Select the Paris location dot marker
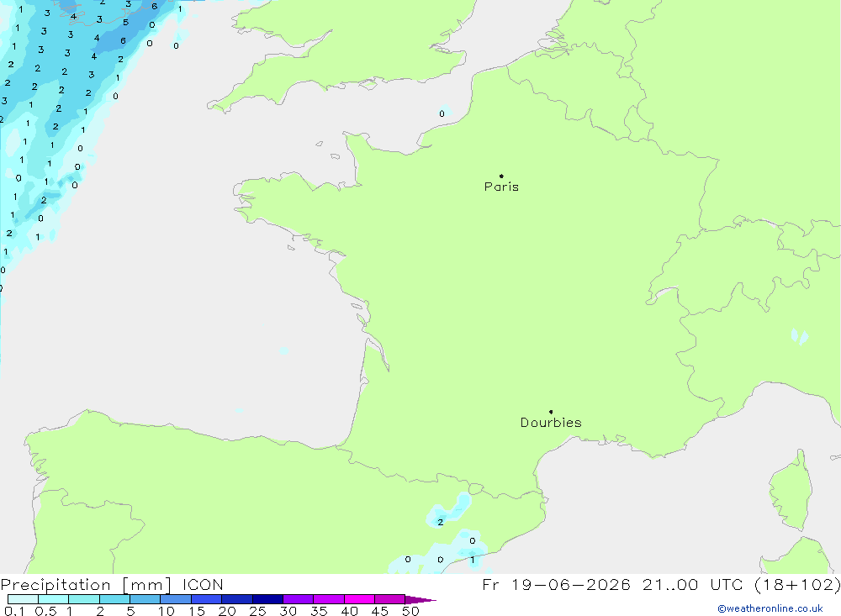The image size is (841, 616). 501,176
